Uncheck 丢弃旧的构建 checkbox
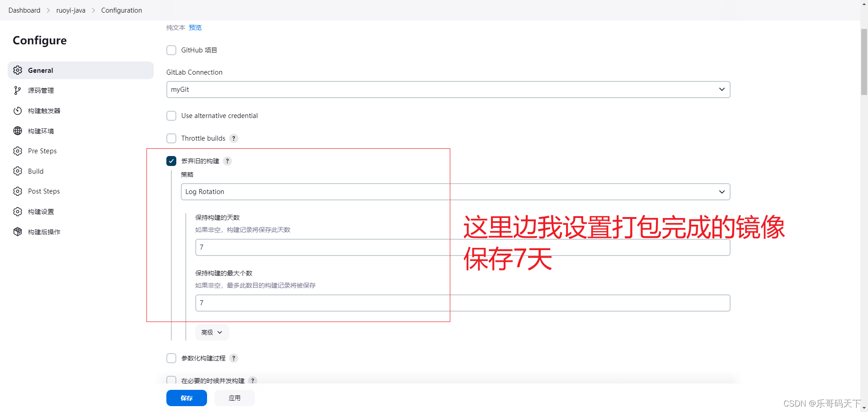This screenshot has height=412, width=868. click(171, 161)
